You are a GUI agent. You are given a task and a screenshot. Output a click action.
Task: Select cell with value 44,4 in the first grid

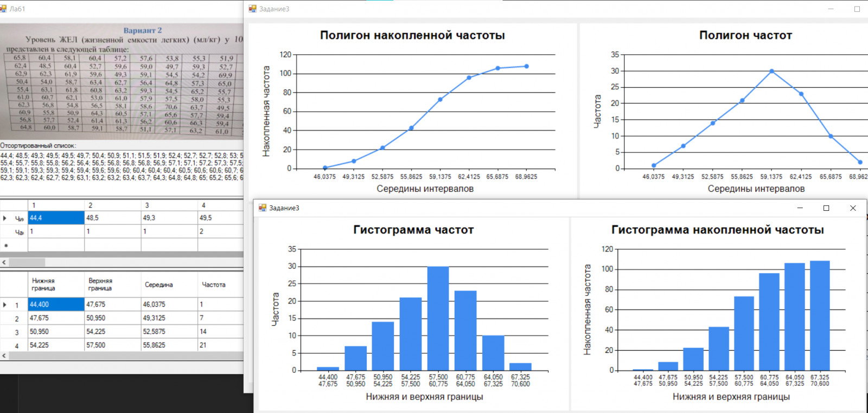tap(56, 218)
